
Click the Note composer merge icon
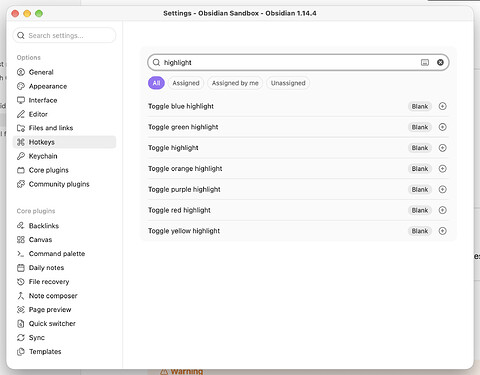click(21, 296)
